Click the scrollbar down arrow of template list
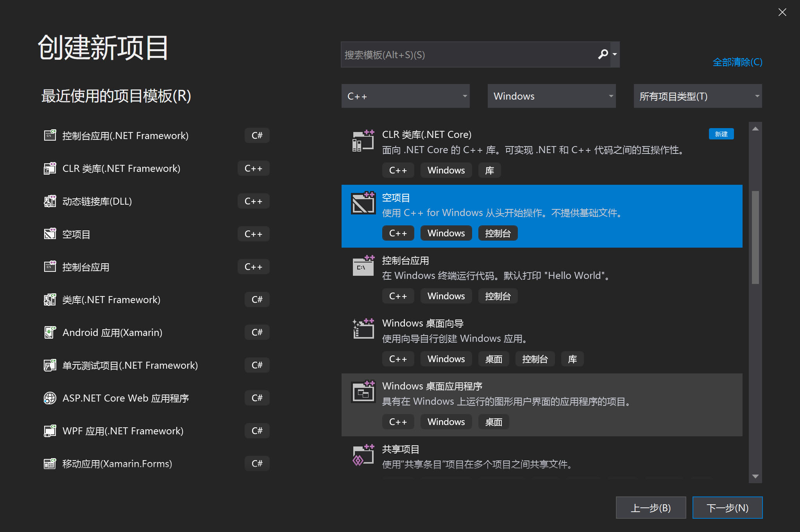The image size is (800, 532). (755, 476)
